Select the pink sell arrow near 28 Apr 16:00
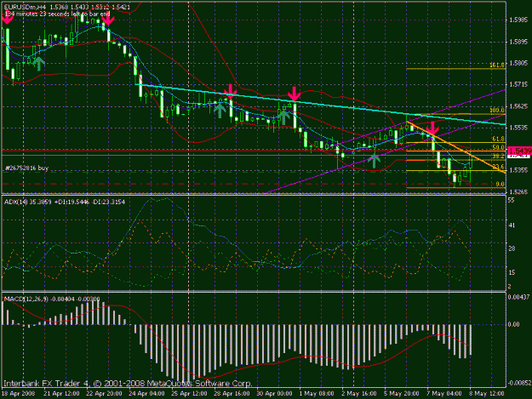This screenshot has height=399, width=532. (x=231, y=91)
